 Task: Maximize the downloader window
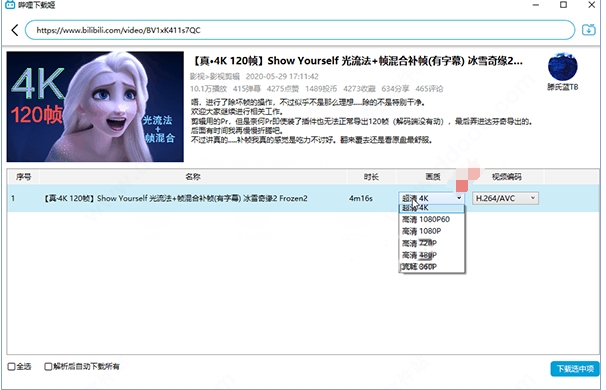tap(563, 5)
